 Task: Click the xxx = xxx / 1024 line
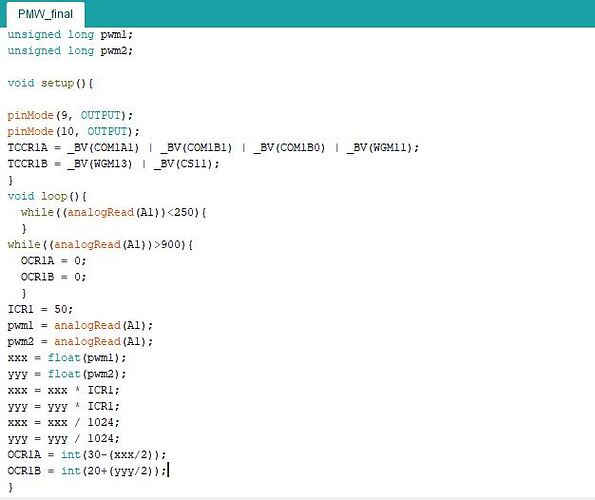(x=63, y=423)
